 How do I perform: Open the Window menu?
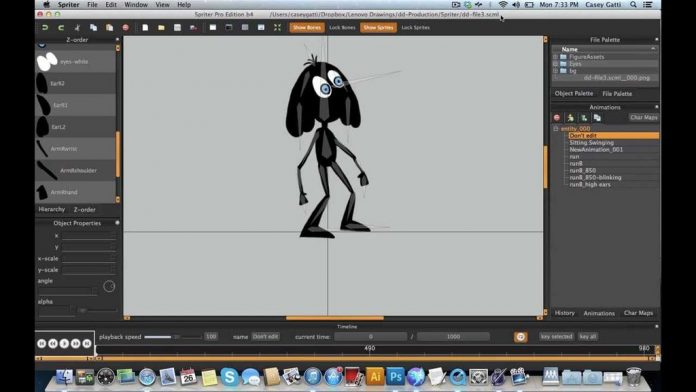pyautogui.click(x=136, y=4)
